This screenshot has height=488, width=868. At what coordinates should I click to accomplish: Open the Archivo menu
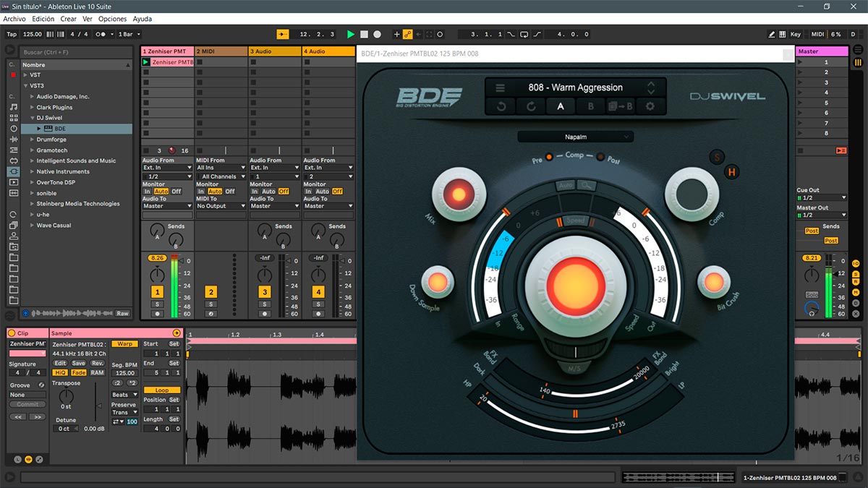coord(14,19)
